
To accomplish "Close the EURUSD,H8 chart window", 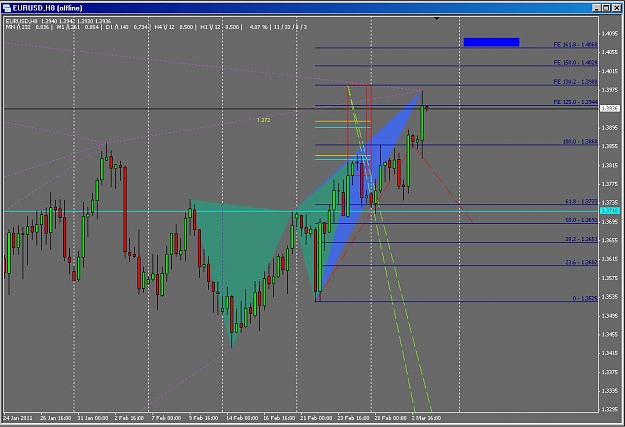I will coord(616,8).
